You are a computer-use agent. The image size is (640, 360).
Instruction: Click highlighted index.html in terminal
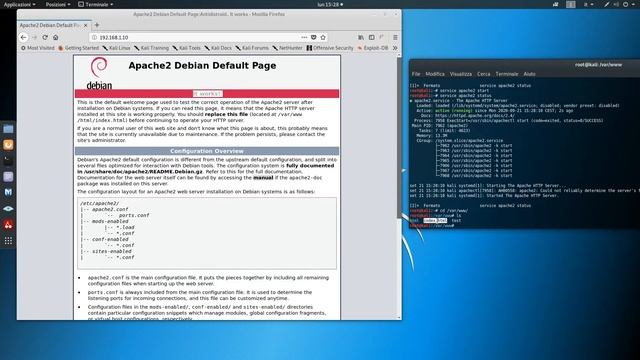click(435, 220)
